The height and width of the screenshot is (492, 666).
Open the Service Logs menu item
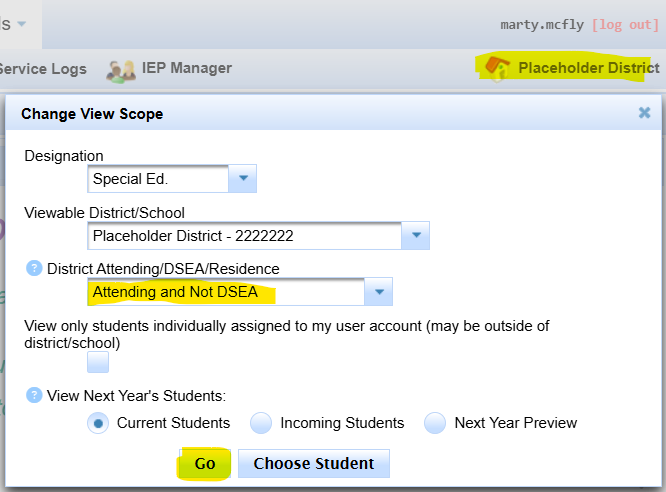[x=42, y=69]
